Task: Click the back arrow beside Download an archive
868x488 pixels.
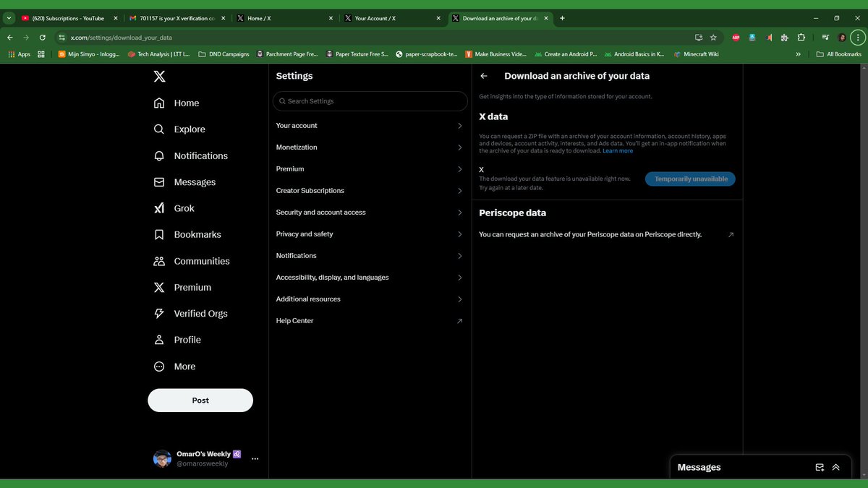Action: [x=484, y=76]
